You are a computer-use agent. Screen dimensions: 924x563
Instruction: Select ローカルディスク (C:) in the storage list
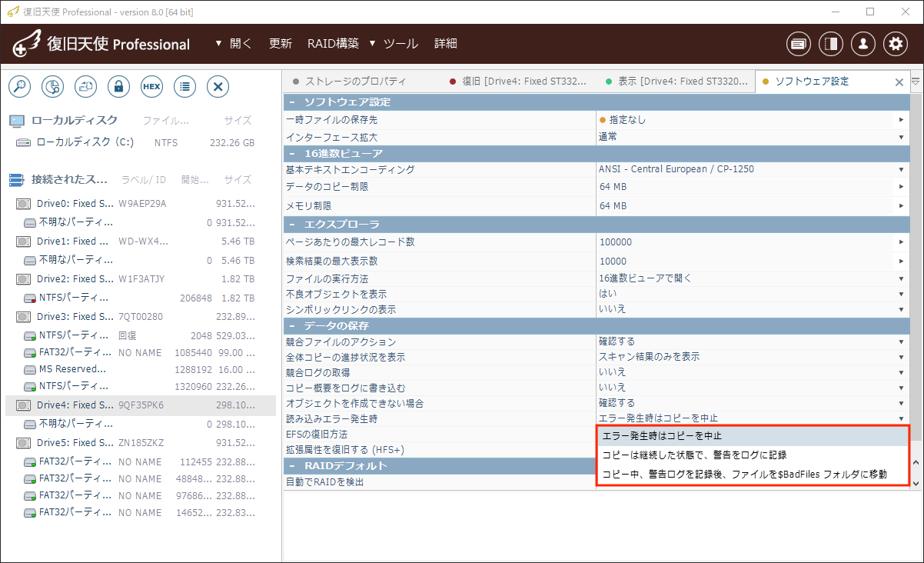coord(141,142)
